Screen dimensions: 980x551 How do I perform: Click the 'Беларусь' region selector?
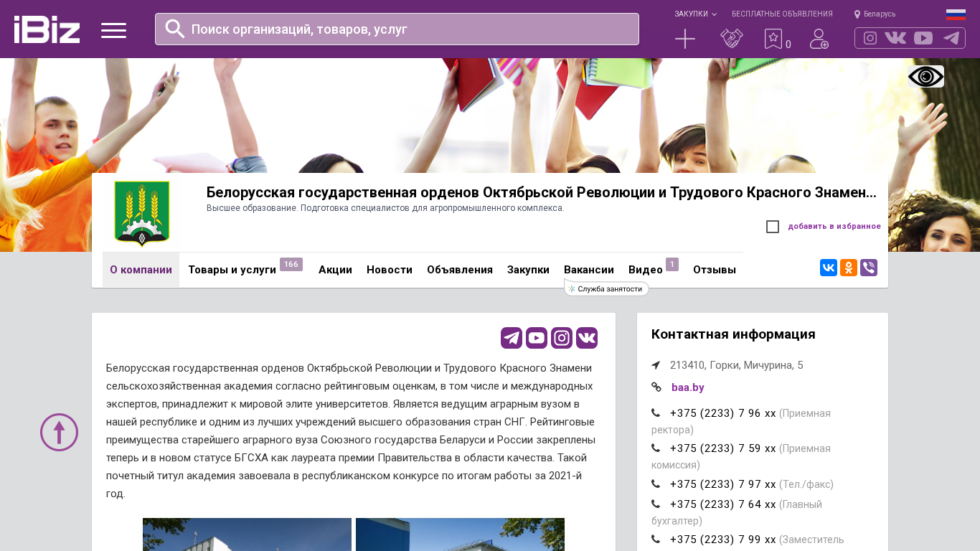point(880,14)
